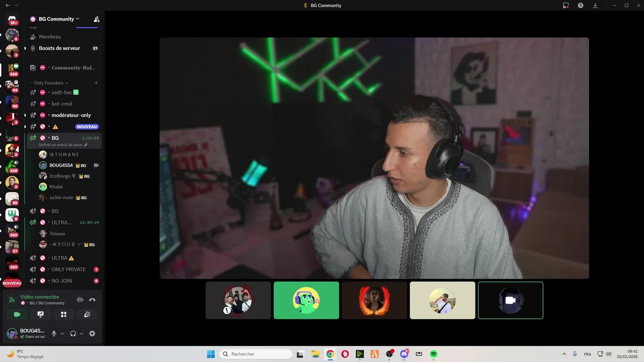Open Discord inbox icon in title bar
Image resolution: width=644 pixels, height=362 pixels.
click(566, 6)
